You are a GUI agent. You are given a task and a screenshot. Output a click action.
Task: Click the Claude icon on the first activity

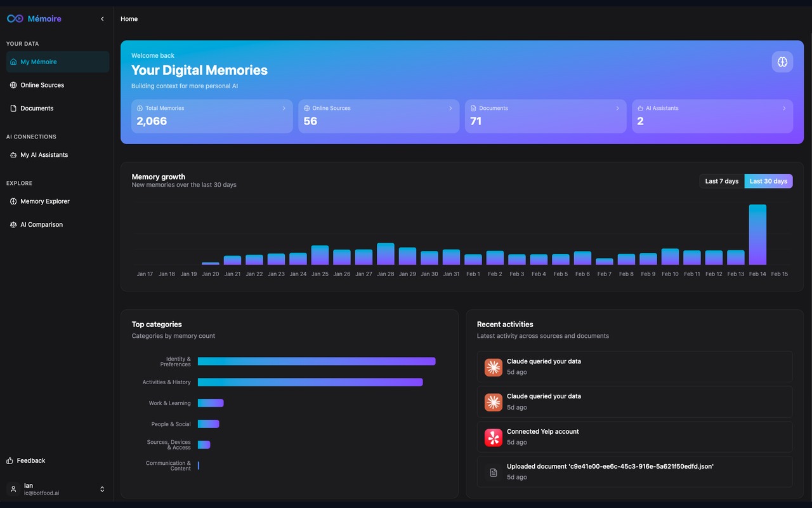(494, 367)
